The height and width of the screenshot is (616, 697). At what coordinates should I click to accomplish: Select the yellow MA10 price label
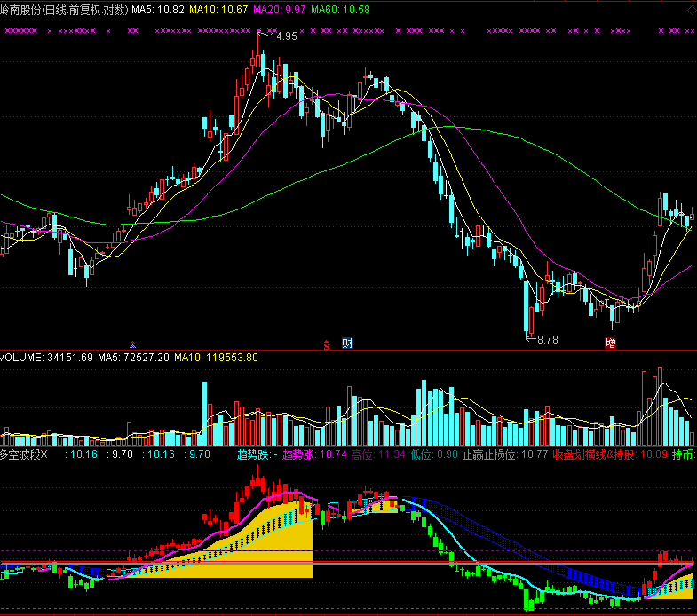tap(219, 10)
